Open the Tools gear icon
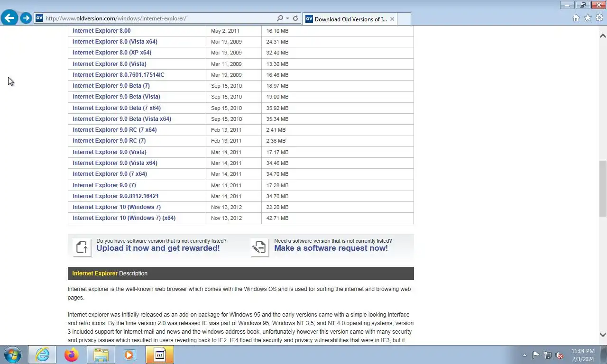 [599, 18]
